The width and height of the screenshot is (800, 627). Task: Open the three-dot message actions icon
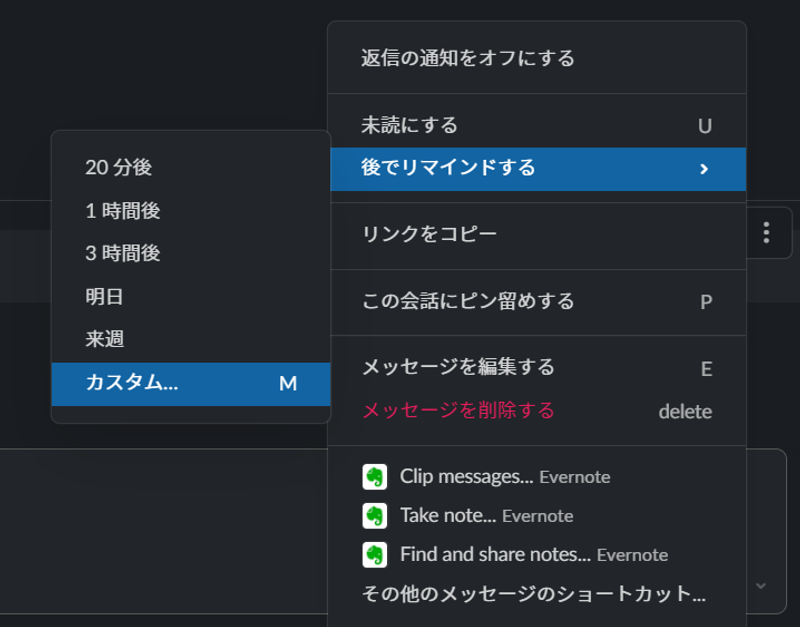[766, 232]
